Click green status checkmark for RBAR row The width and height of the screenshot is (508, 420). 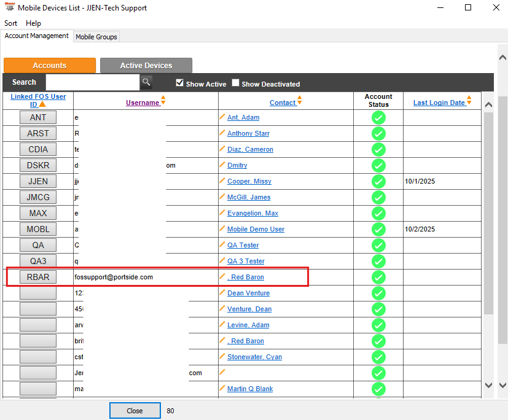378,277
